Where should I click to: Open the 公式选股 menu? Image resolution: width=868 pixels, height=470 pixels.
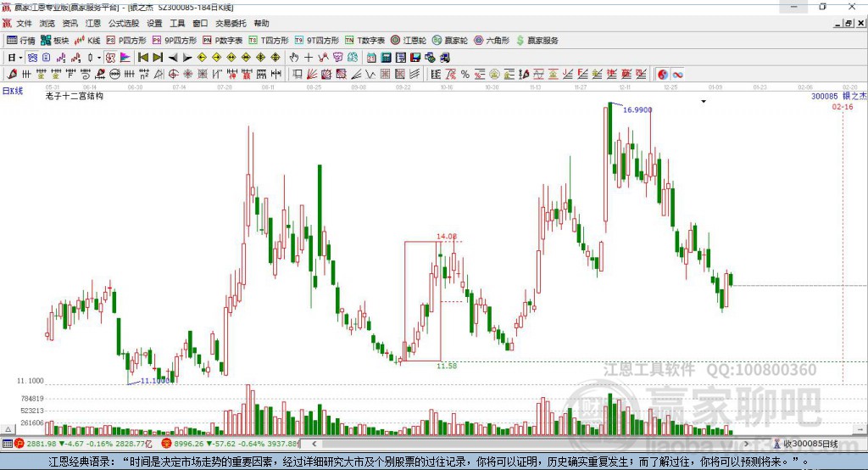click(124, 23)
